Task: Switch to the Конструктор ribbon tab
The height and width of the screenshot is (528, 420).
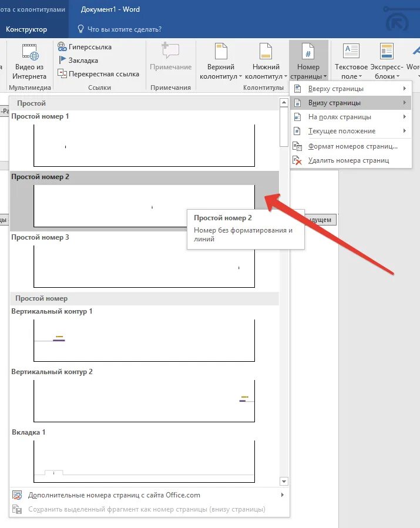Action: (x=26, y=29)
